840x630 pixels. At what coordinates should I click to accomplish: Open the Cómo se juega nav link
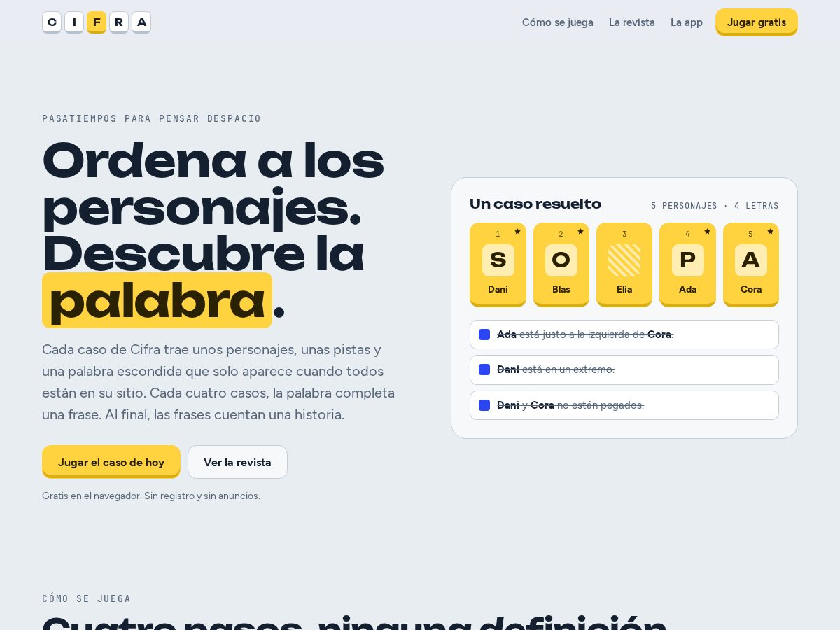558,22
